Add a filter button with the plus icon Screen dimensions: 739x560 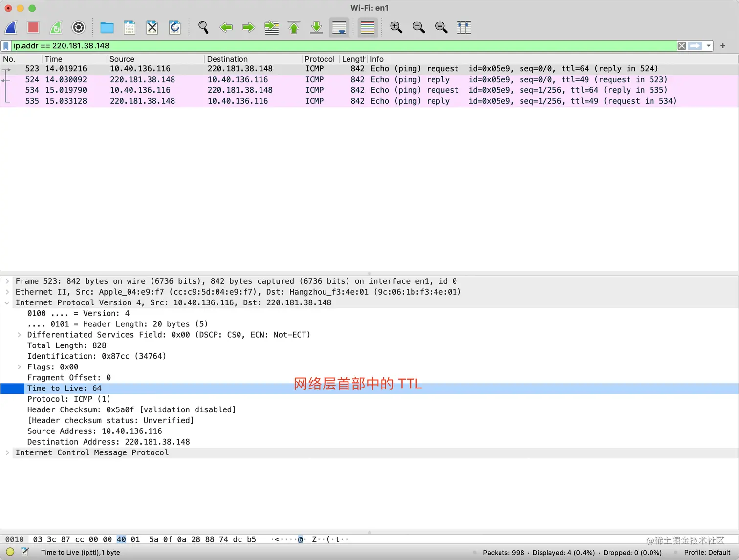click(723, 46)
